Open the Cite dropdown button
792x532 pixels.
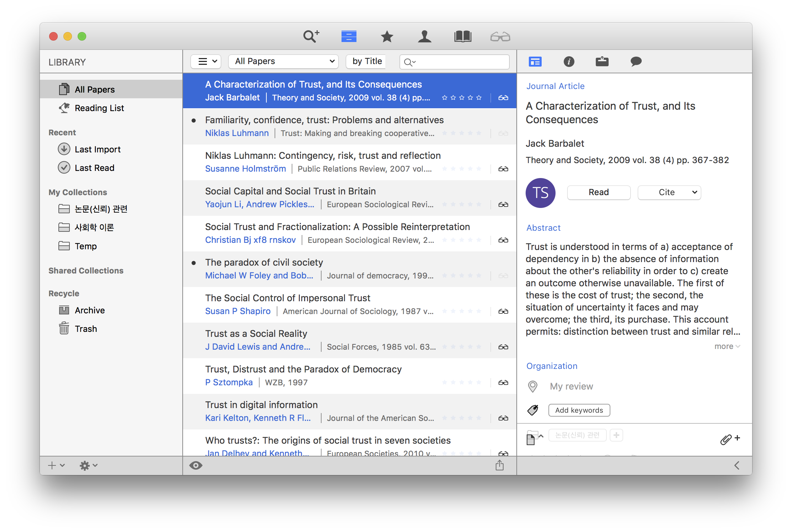click(x=669, y=192)
